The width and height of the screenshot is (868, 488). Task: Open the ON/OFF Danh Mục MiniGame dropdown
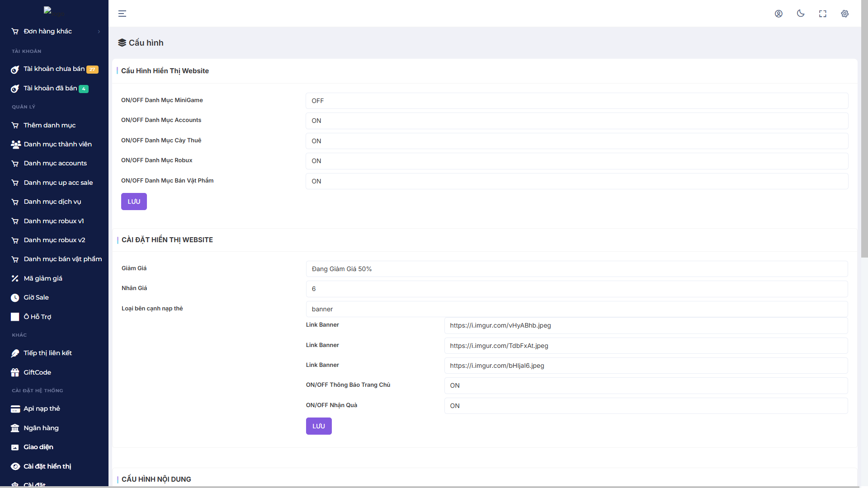(576, 101)
